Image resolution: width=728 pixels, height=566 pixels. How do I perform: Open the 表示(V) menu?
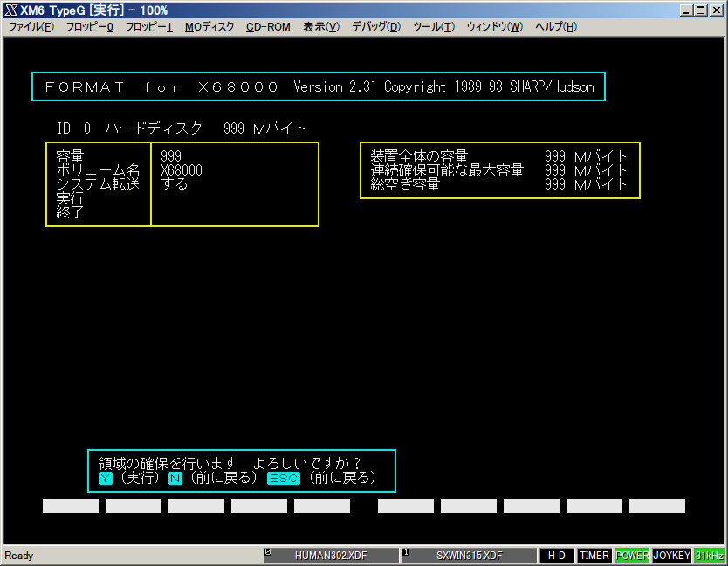321,27
